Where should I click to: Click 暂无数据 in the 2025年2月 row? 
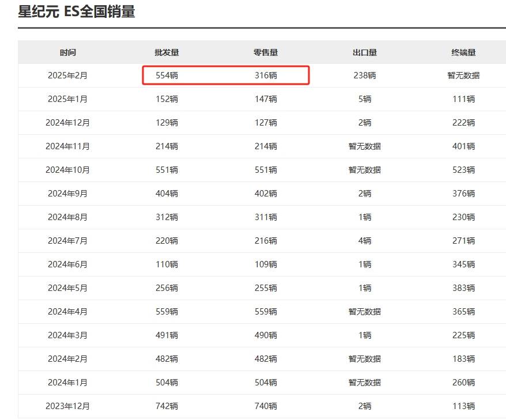463,75
